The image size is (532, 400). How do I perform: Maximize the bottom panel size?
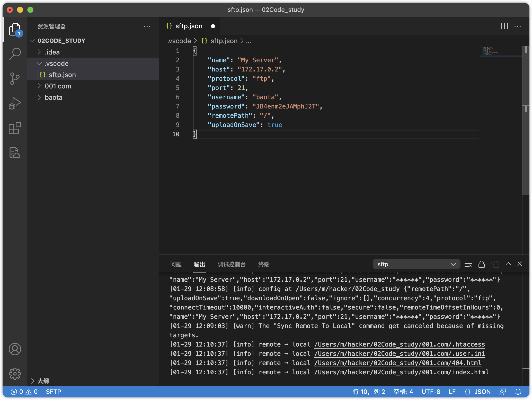(508, 264)
